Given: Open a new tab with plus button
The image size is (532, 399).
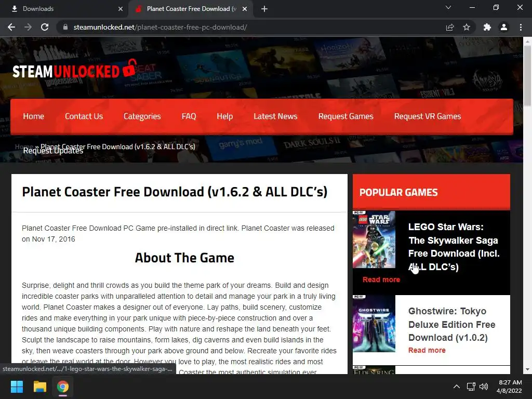Looking at the screenshot, I should point(264,9).
